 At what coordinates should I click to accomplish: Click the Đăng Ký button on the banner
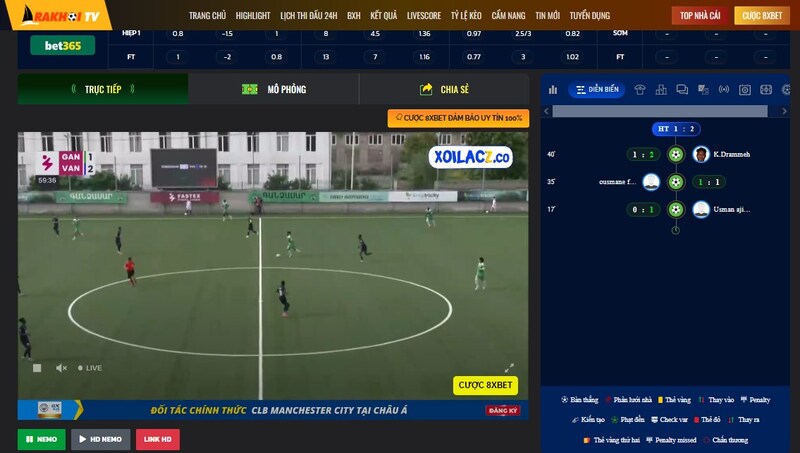pyautogui.click(x=503, y=410)
